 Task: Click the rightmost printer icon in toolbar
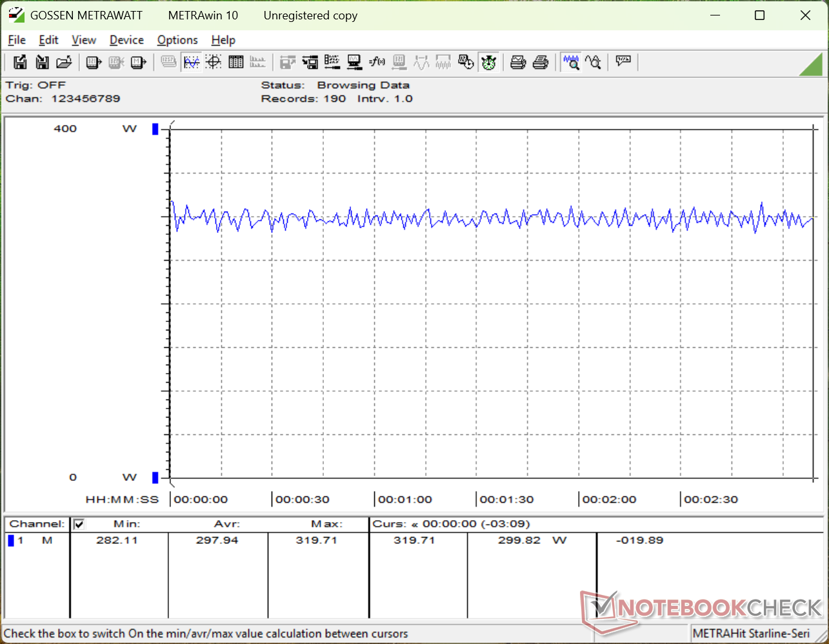541,62
